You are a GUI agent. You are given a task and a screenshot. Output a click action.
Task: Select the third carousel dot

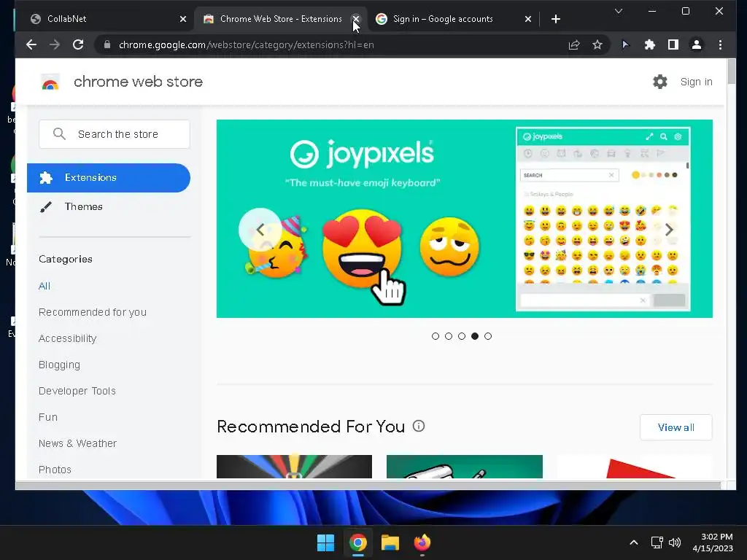(462, 336)
